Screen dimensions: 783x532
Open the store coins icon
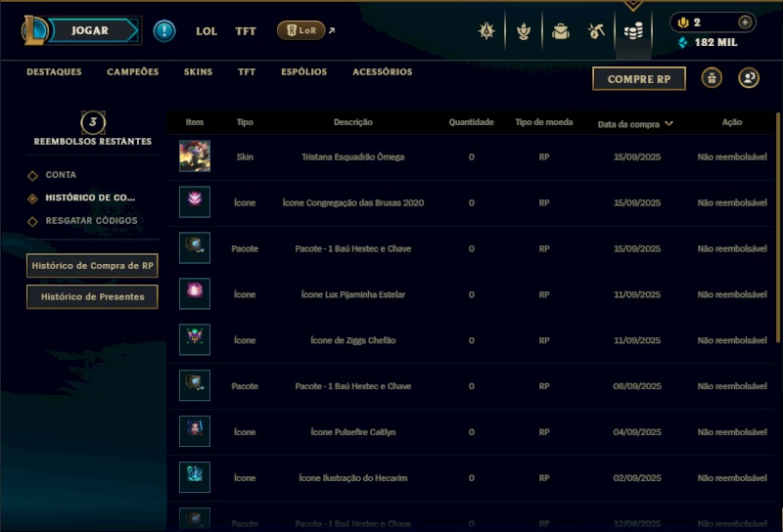point(633,31)
